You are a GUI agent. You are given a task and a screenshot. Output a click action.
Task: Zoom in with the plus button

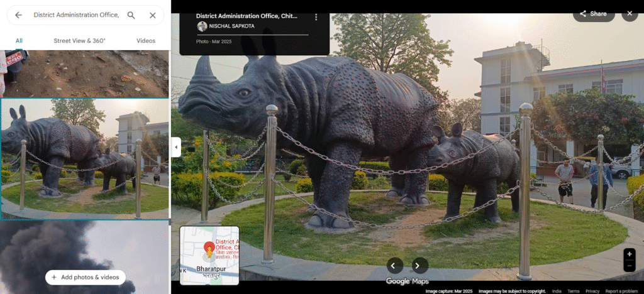pos(630,254)
